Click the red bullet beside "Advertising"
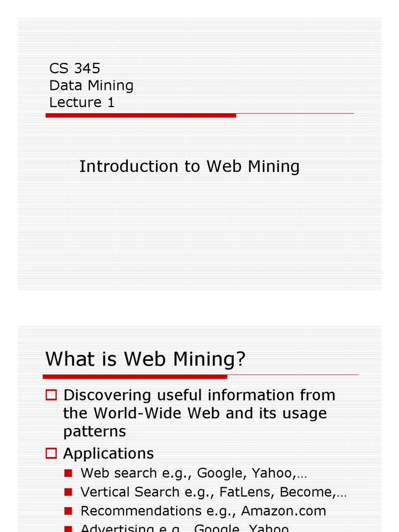Image resolution: width=399 pixels, height=532 pixels. (x=69, y=528)
